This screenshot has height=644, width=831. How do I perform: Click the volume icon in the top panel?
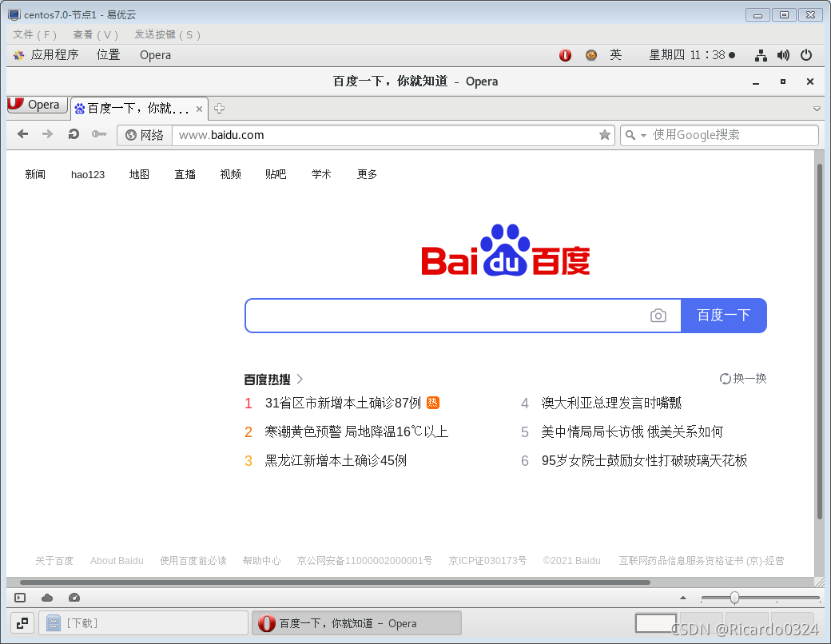(783, 55)
